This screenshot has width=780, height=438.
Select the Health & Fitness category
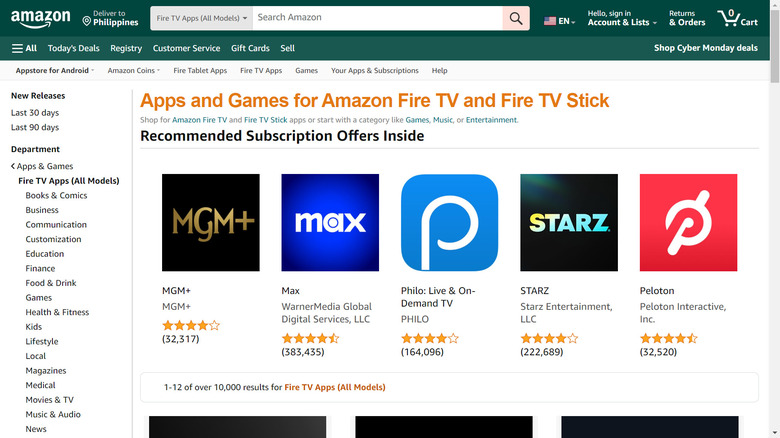point(57,312)
